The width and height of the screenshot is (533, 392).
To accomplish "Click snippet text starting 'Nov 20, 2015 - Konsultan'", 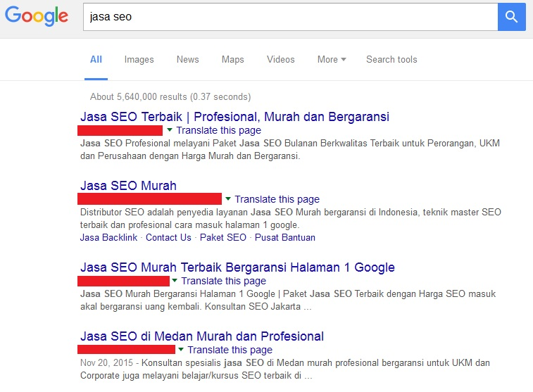I will click(285, 369).
